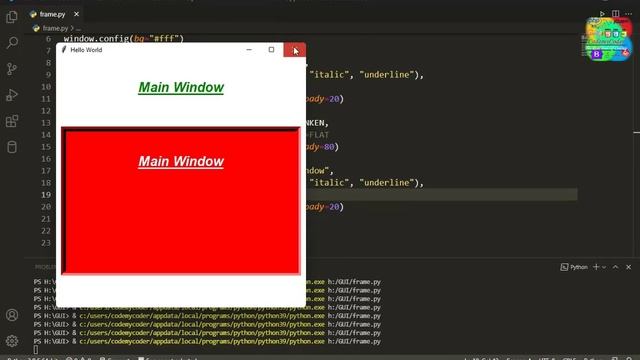Open the Accounts menu icon
This screenshot has height=360, width=640.
point(12,315)
